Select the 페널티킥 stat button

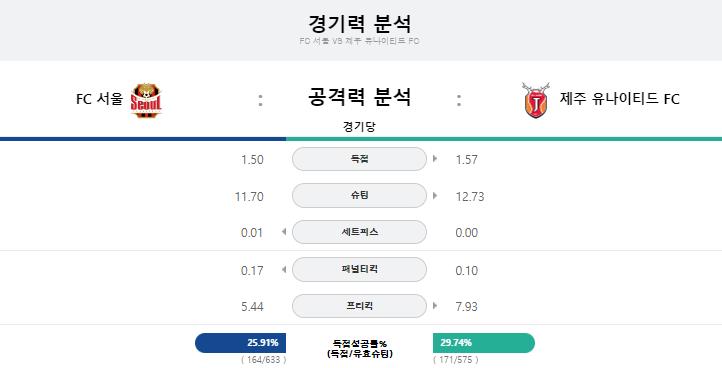(x=359, y=269)
